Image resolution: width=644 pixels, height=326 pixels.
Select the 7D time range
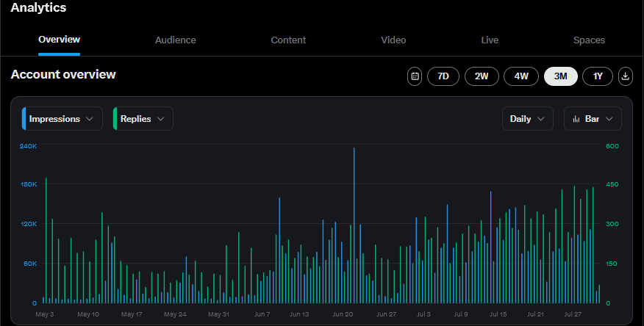[443, 76]
